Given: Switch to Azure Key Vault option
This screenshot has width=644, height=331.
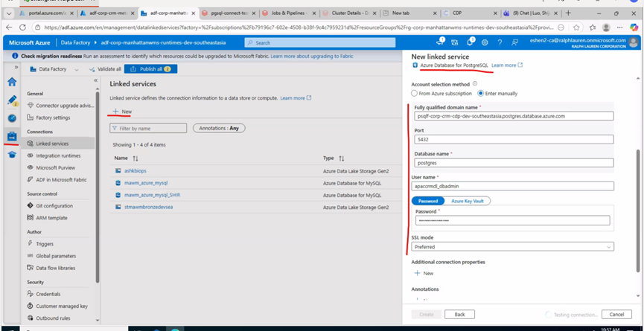Looking at the screenshot, I should 467,201.
